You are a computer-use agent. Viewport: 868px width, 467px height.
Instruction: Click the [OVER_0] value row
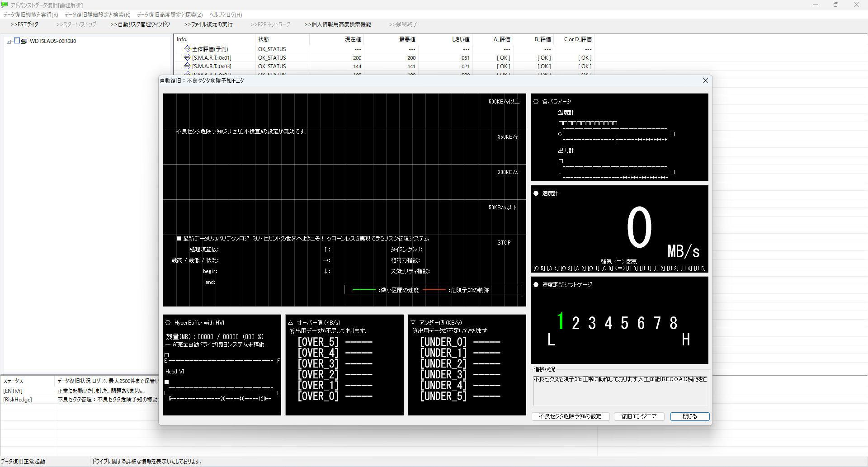(335, 396)
